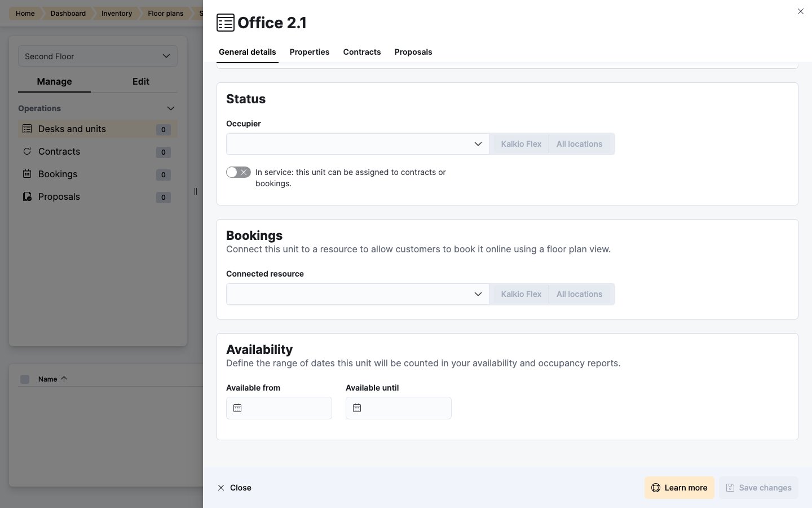Close the Office 2.1 panel with X
812x508 pixels.
(801, 11)
